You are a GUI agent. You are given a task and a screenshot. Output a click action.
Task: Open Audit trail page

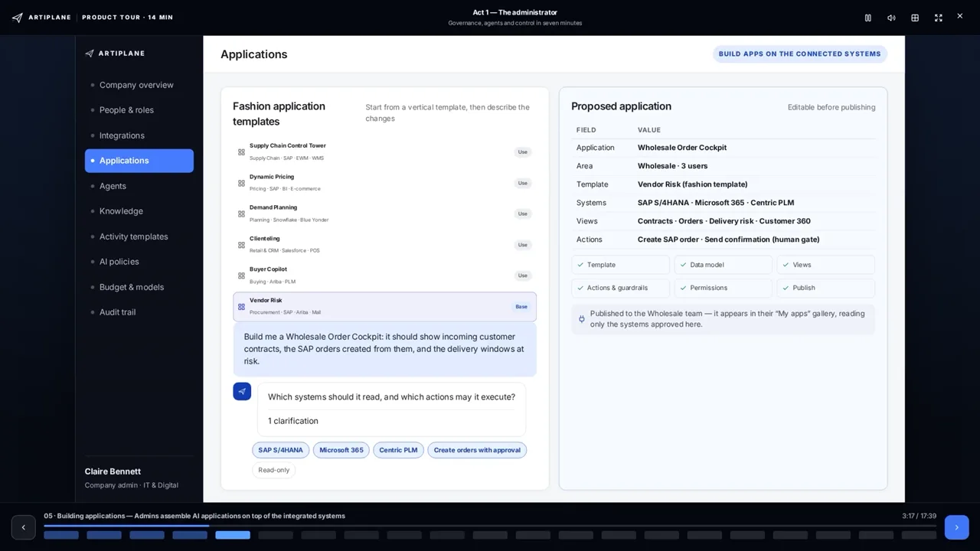[x=117, y=312]
